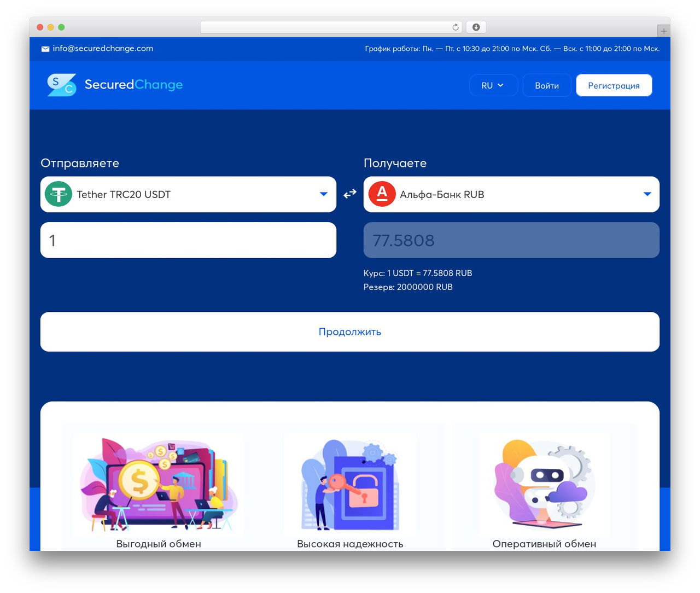Click the Регистрация button

click(x=614, y=85)
